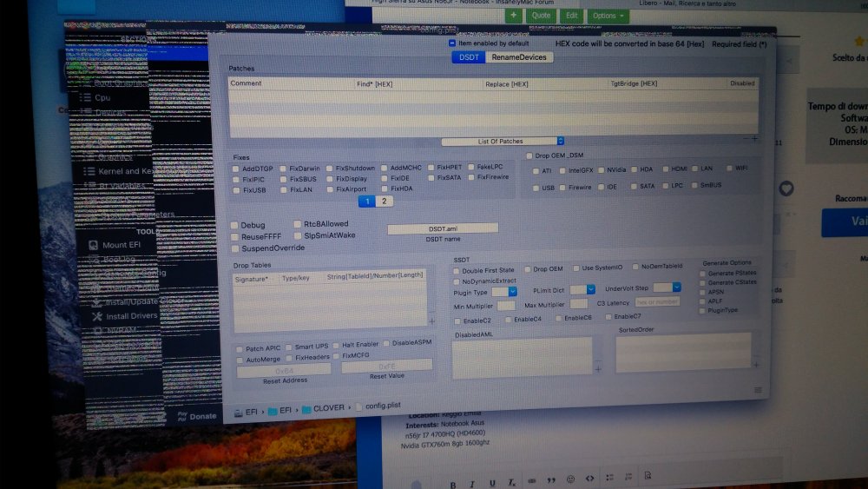The height and width of the screenshot is (489, 868).
Task: Toggle bold in the forum editor
Action: click(x=453, y=486)
